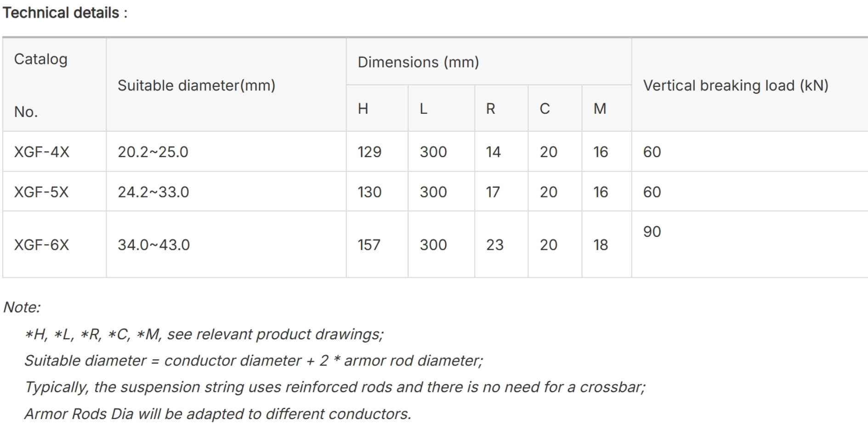Select the R dimension column header
Image resolution: width=868 pixels, height=431 pixels.
(501, 109)
